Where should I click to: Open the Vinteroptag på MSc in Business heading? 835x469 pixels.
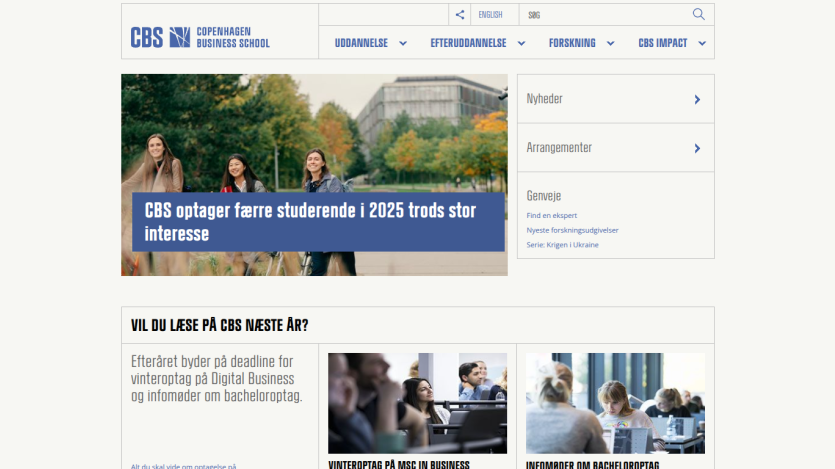(399, 465)
